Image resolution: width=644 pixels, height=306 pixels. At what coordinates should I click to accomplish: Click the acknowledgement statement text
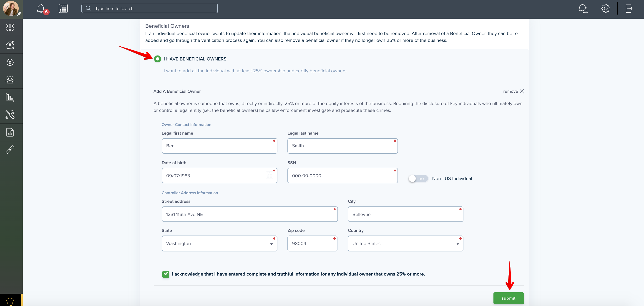[x=298, y=274]
